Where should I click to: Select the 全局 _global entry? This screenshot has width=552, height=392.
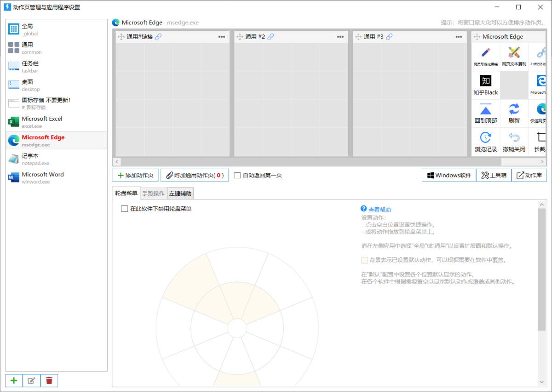coord(56,29)
